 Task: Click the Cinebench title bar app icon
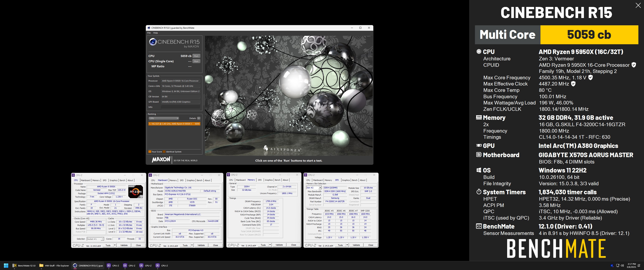[x=149, y=28]
